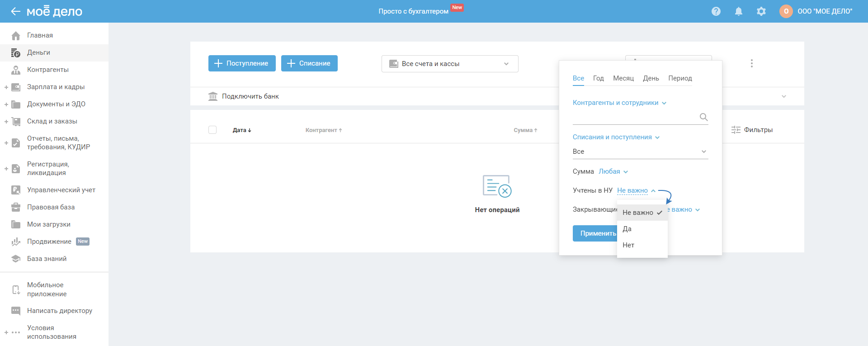The image size is (868, 346).
Task: Expand Отчеты, письма section with plus
Action: [x=6, y=143]
